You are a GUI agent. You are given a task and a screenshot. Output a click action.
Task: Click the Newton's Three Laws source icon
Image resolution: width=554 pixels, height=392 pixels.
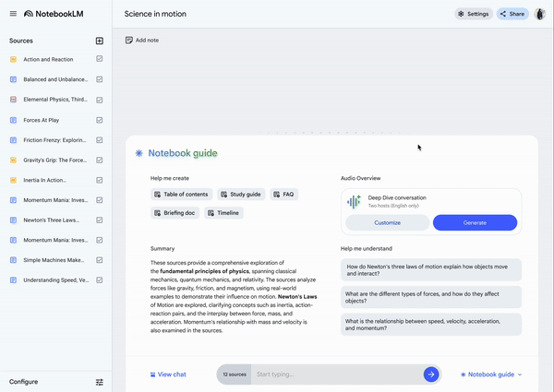pyautogui.click(x=13, y=220)
